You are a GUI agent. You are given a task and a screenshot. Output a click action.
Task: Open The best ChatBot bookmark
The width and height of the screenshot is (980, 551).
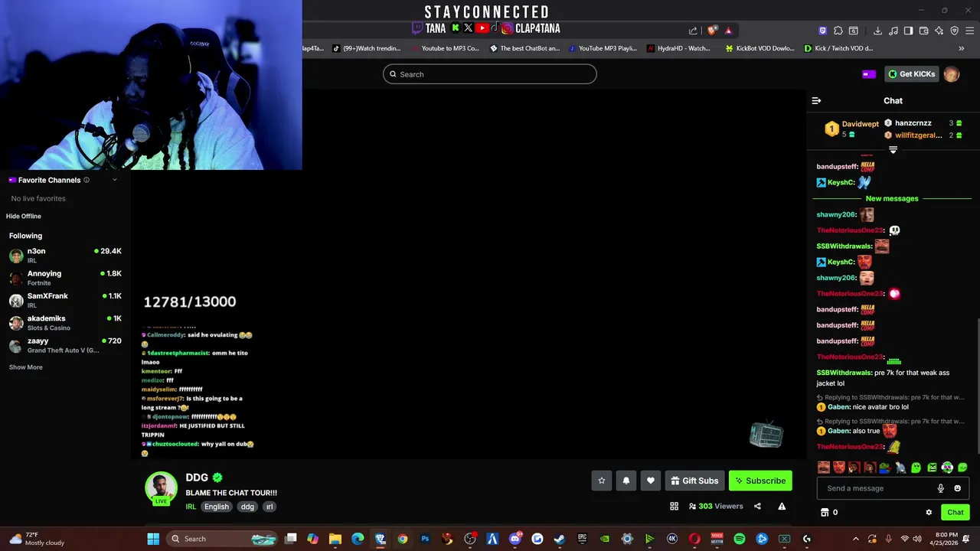pos(525,48)
